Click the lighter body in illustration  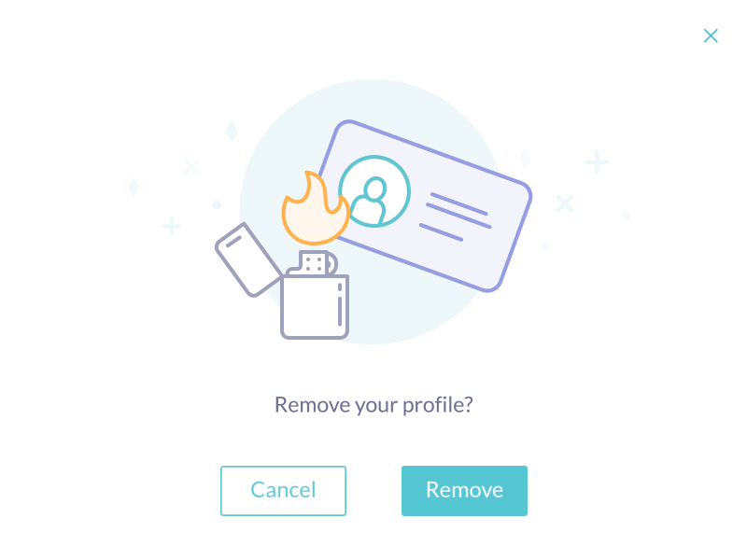(x=315, y=306)
